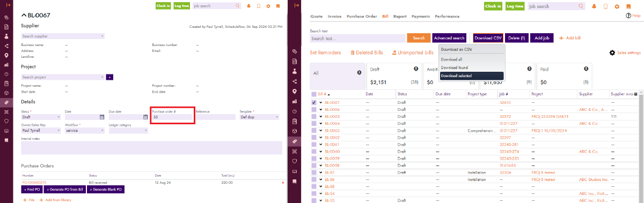
Task: Check the BL-57 row checkbox
Action: click(x=314, y=172)
